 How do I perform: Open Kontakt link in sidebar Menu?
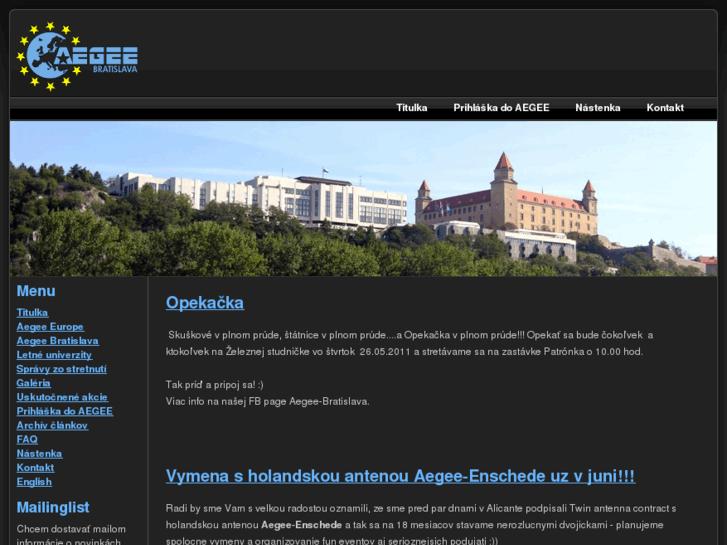coord(35,468)
